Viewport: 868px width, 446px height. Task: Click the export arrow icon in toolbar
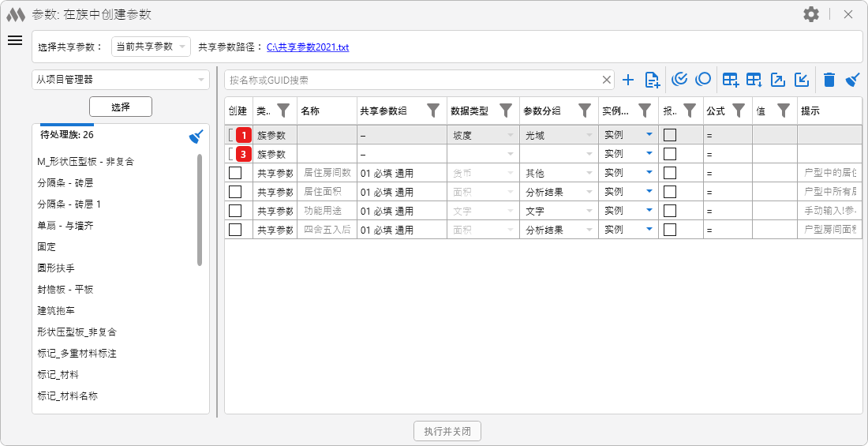pyautogui.click(x=778, y=80)
